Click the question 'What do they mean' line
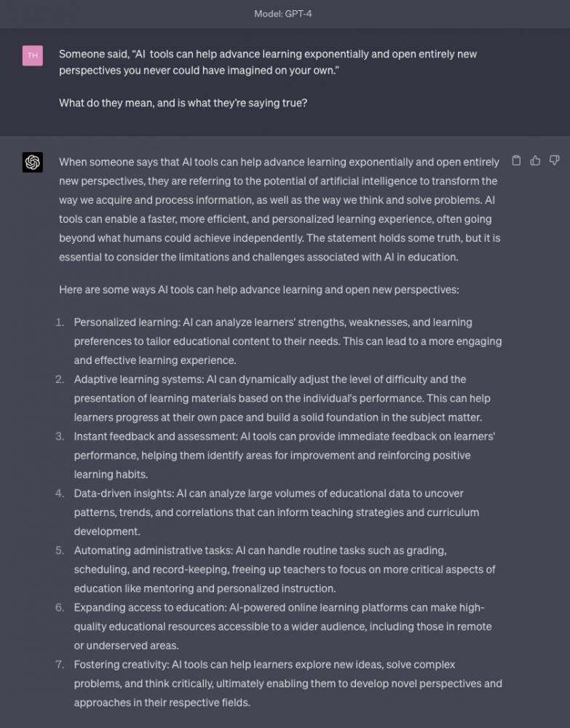Viewport: 570px width, 728px height. tap(183, 103)
